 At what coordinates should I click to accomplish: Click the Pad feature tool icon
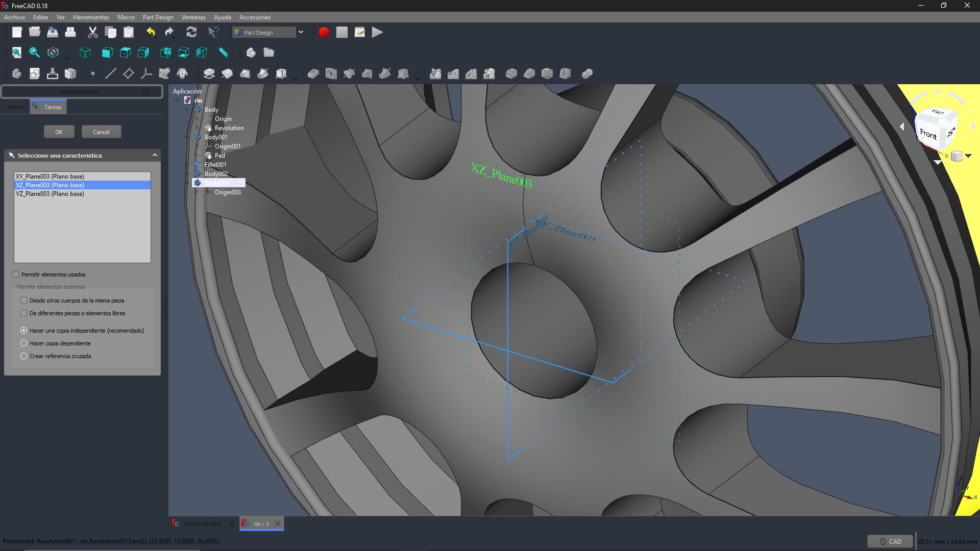[x=209, y=73]
